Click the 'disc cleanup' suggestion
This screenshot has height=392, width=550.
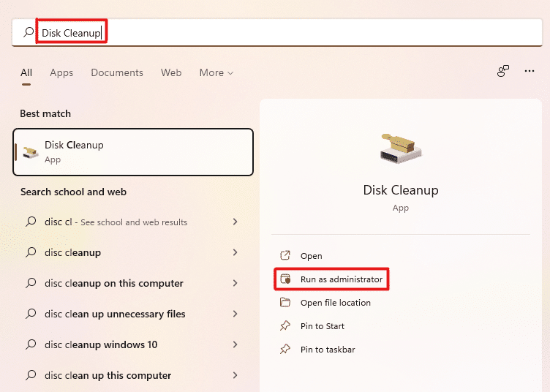133,252
